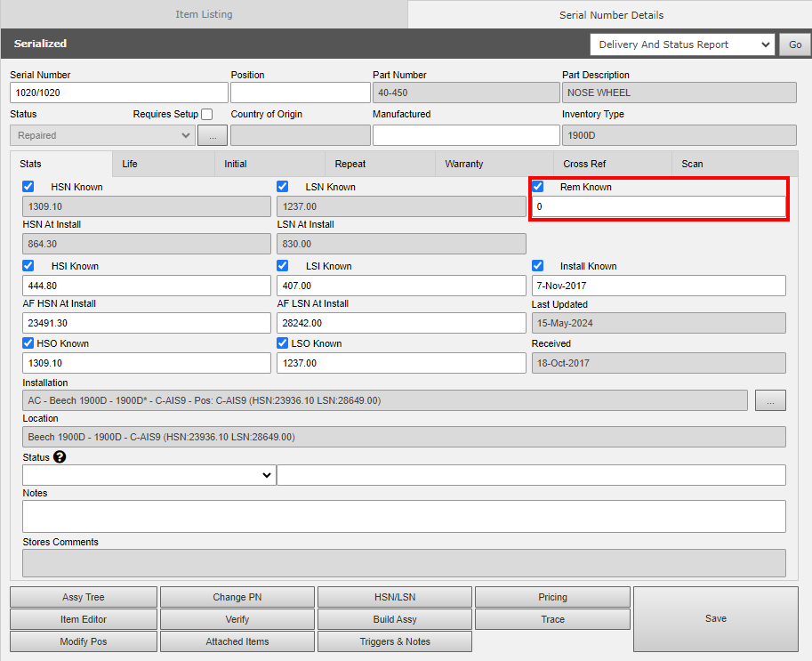Uncheck the Install Known checkbox
The width and height of the screenshot is (812, 661).
(538, 266)
